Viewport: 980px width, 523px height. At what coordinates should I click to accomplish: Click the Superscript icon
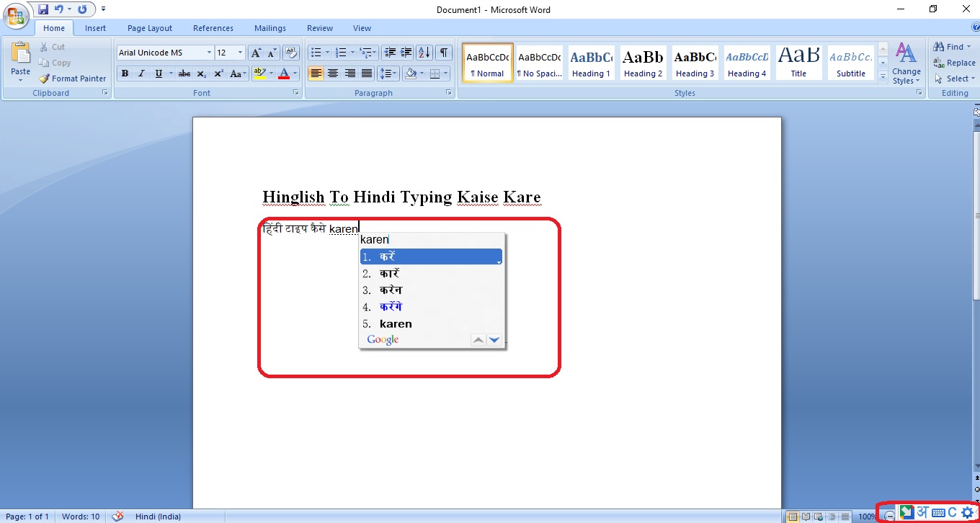pyautogui.click(x=220, y=73)
